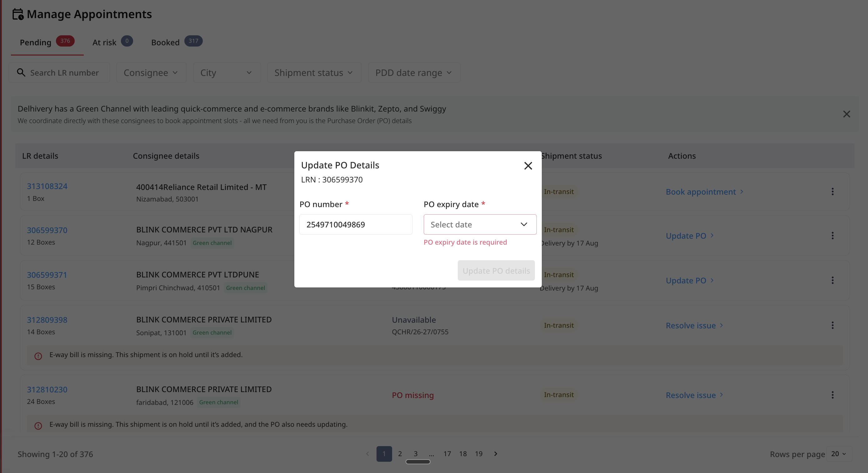Viewport: 868px width, 473px height.
Task: Go to previous page arrow
Action: [x=368, y=454]
